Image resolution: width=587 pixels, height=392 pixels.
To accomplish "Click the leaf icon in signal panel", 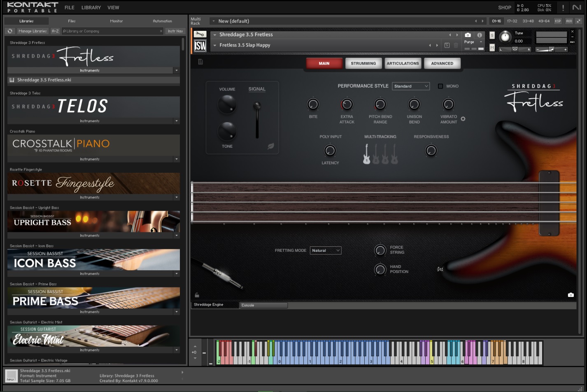I will (271, 146).
